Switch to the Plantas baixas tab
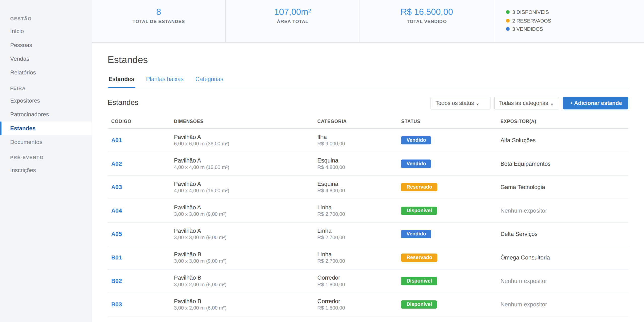The height and width of the screenshot is (322, 644). point(165,79)
